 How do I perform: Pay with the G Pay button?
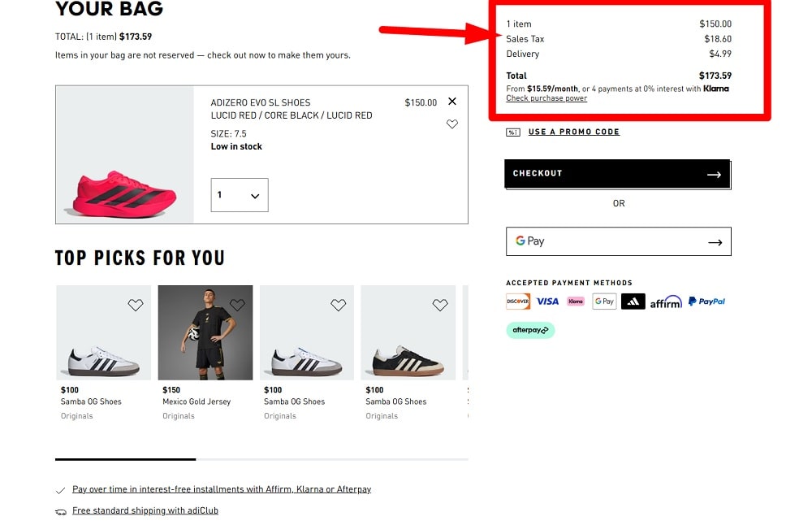point(619,241)
